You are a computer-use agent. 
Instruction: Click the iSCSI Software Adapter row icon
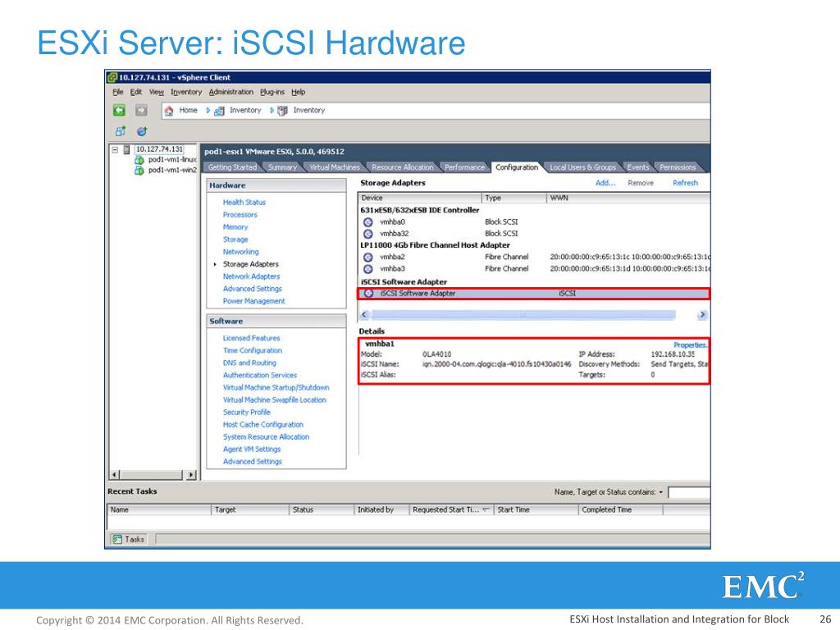(x=368, y=293)
